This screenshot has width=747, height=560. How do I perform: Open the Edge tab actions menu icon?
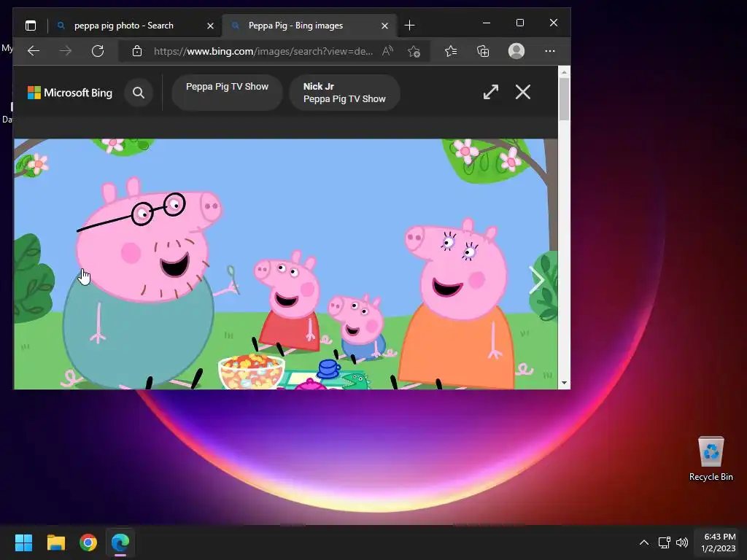pyautogui.click(x=31, y=26)
